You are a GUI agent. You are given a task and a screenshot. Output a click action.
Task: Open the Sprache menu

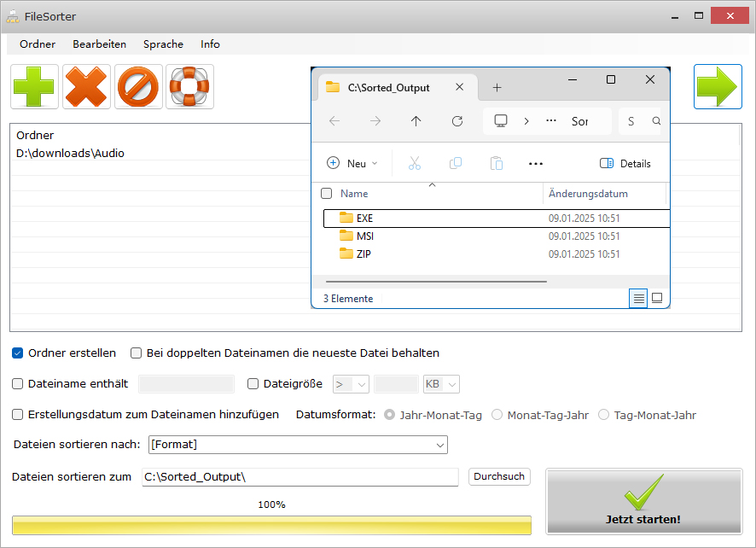click(x=163, y=44)
